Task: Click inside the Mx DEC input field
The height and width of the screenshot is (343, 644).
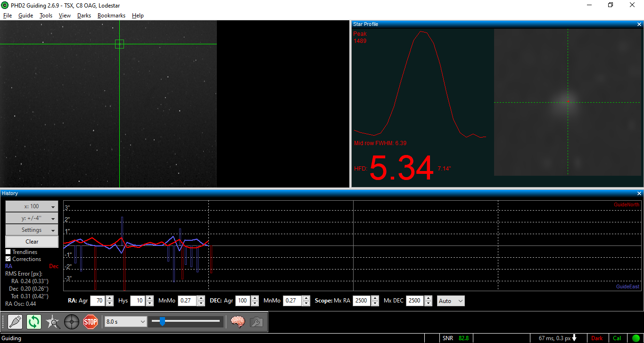Action: point(415,301)
